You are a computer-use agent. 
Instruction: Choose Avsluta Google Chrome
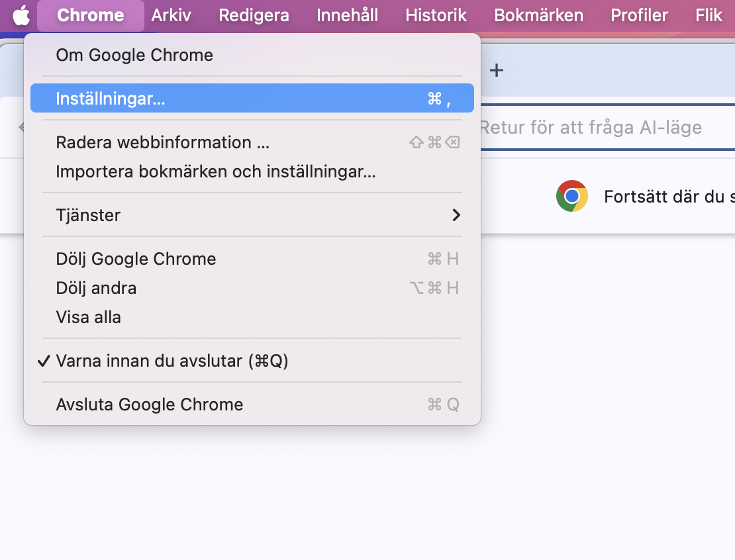(x=252, y=404)
